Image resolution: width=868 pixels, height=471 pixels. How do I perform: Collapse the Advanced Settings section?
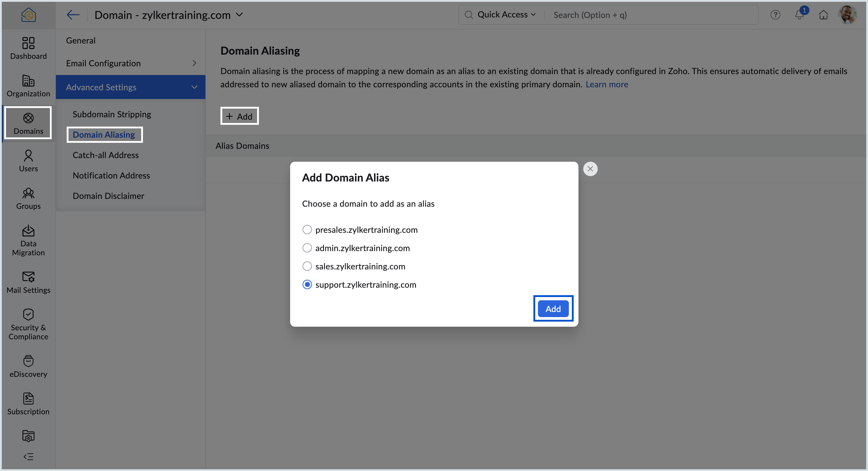[194, 87]
